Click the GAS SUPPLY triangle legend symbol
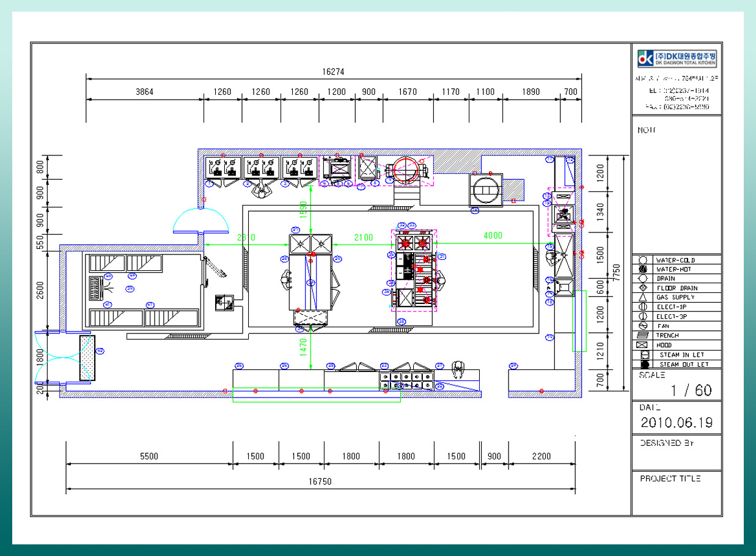The width and height of the screenshot is (756, 556). (642, 297)
